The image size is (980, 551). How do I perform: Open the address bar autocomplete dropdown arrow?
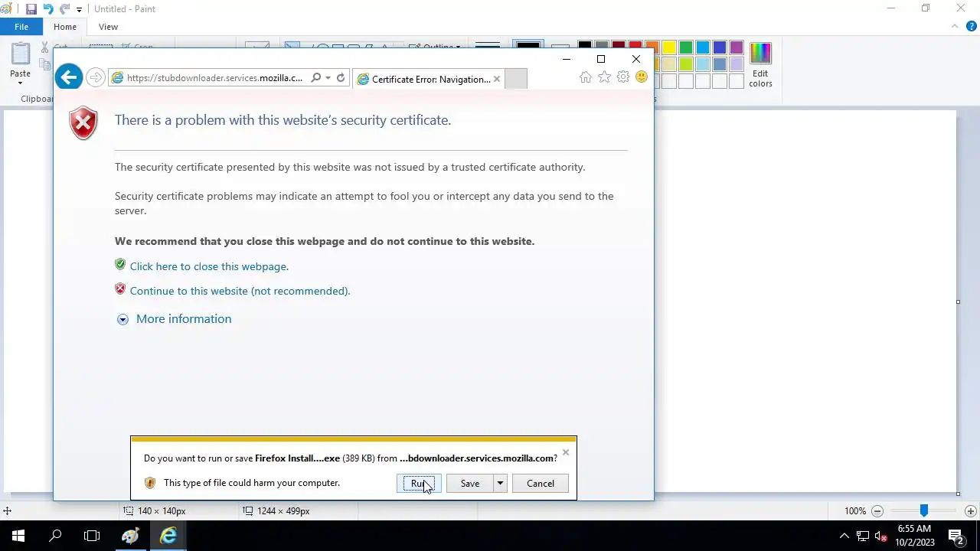[x=328, y=77]
